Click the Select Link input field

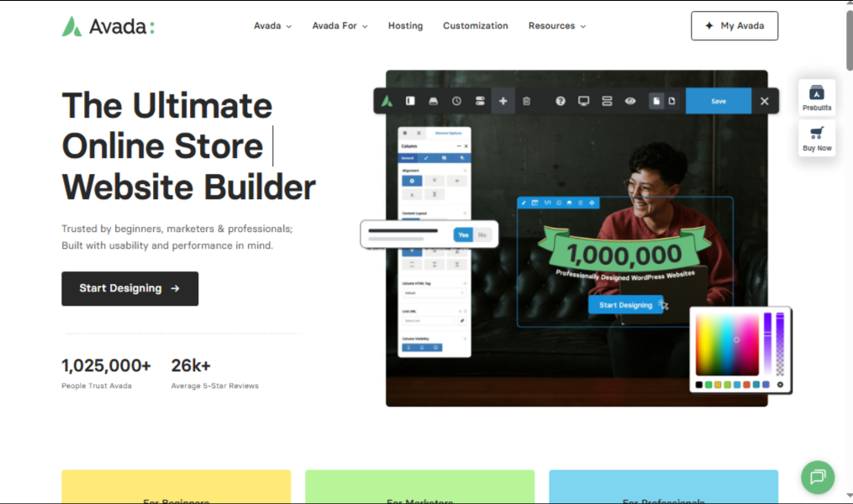[429, 320]
